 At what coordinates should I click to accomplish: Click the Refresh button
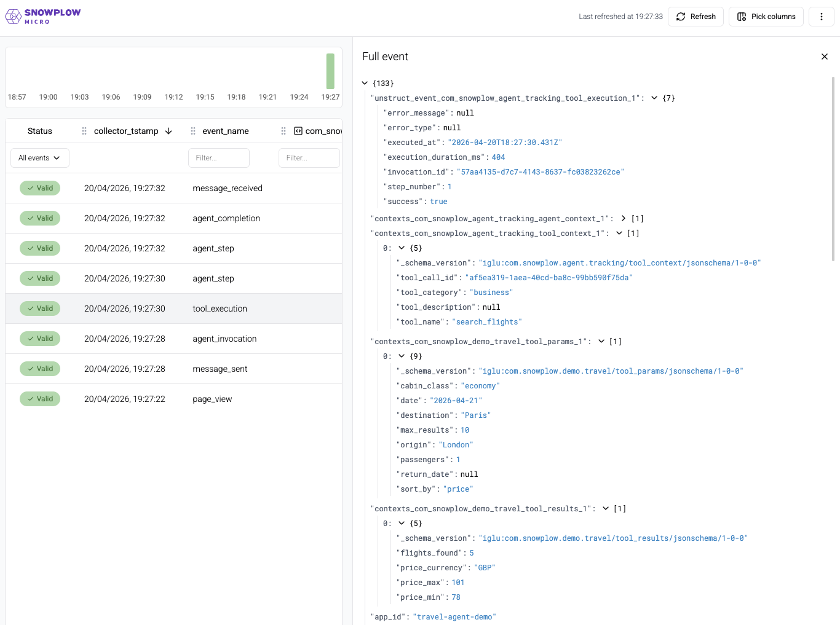[695, 17]
